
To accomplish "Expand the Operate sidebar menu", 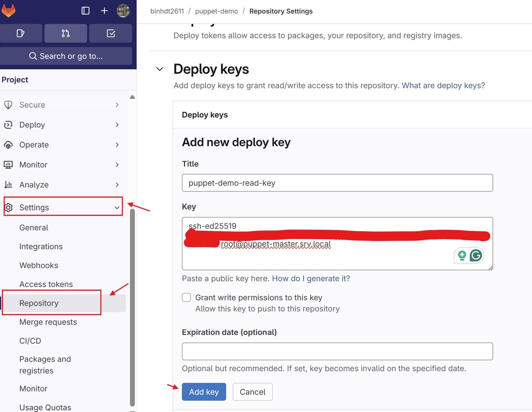I will [x=117, y=145].
